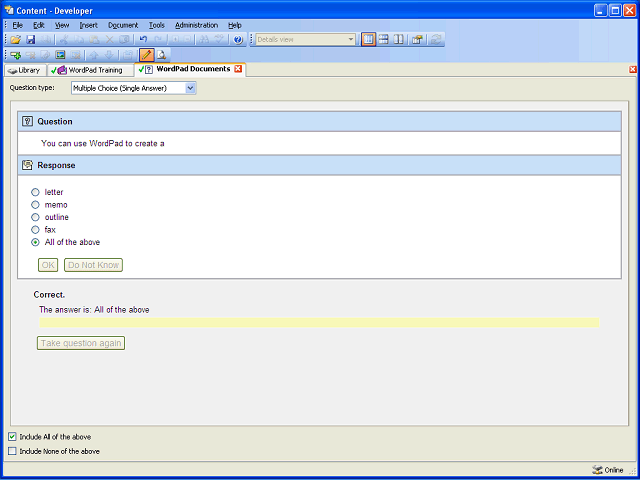The width and height of the screenshot is (640, 480).
Task: Click the Question header icon
Action: (x=27, y=121)
